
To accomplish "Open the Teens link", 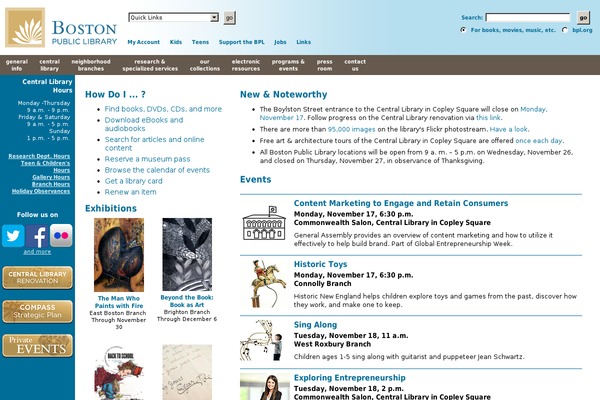I will (x=200, y=42).
